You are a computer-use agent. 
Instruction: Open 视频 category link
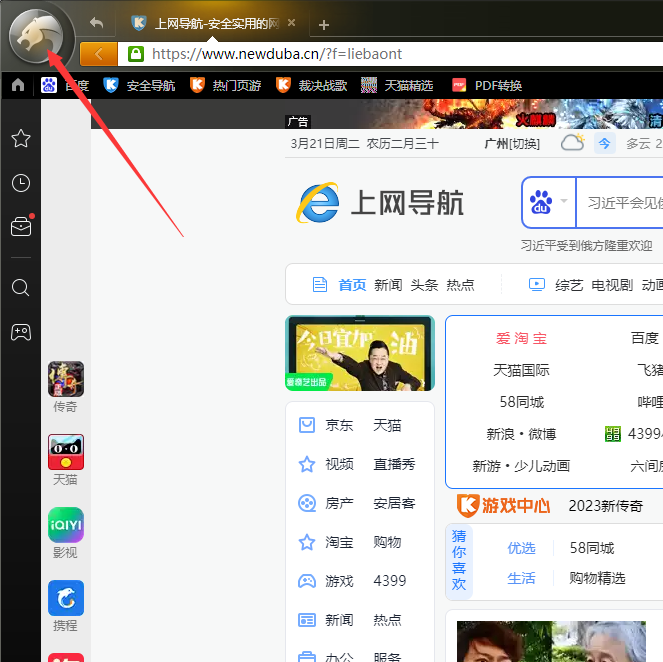pos(339,464)
